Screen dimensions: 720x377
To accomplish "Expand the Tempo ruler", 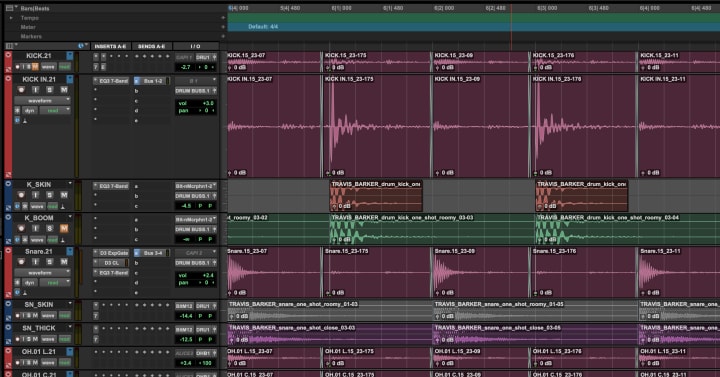I will coord(11,18).
